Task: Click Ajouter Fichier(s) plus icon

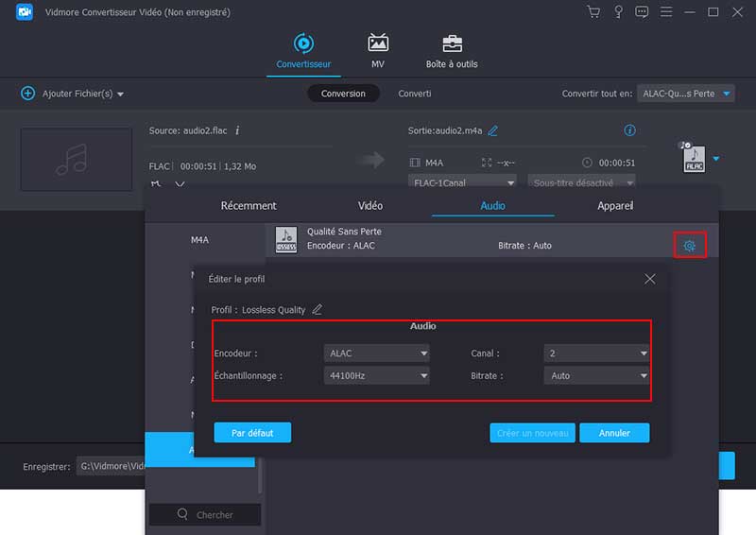Action: click(28, 94)
